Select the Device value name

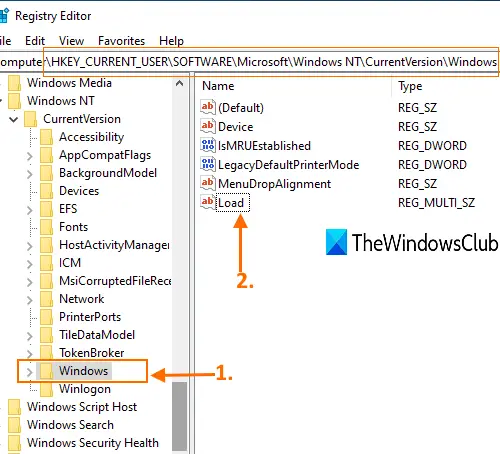(x=235, y=127)
